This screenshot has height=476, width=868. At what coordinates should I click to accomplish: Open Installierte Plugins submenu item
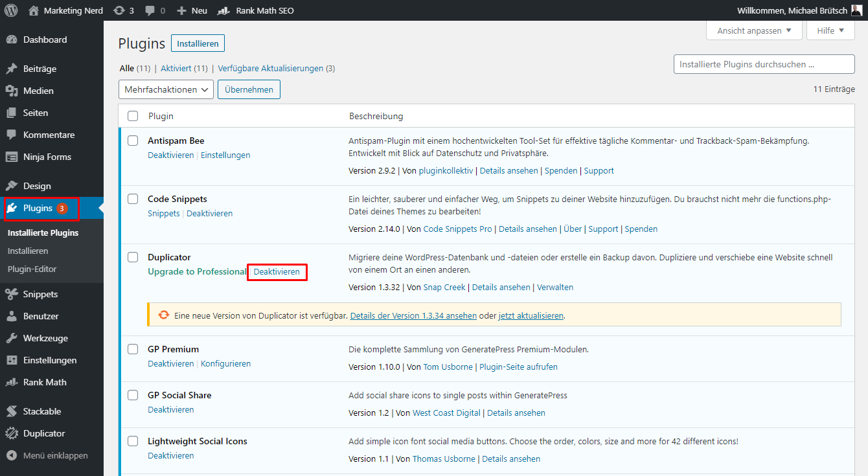(x=43, y=232)
